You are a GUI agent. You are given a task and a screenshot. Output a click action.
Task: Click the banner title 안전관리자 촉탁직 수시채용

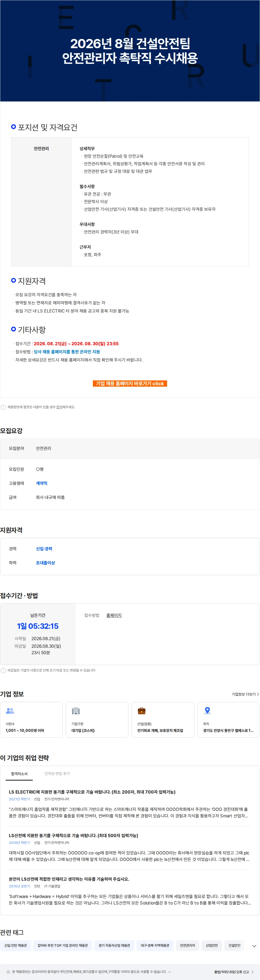click(x=130, y=58)
